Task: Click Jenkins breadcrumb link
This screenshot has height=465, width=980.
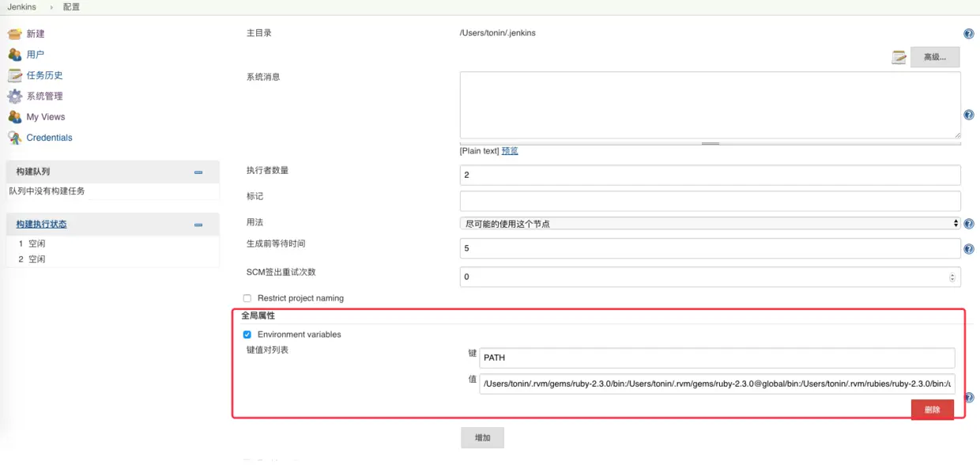Action: click(22, 7)
